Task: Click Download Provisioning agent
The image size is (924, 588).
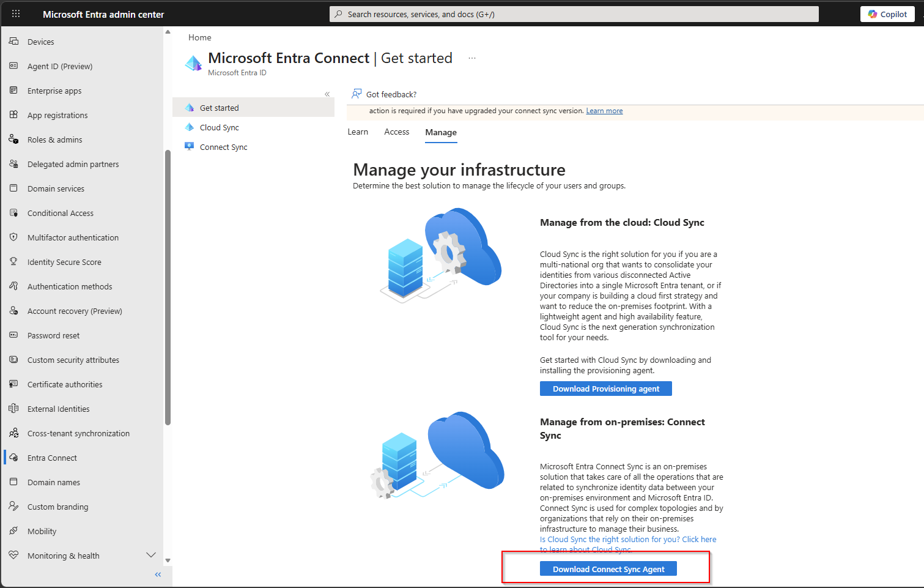Action: point(605,388)
